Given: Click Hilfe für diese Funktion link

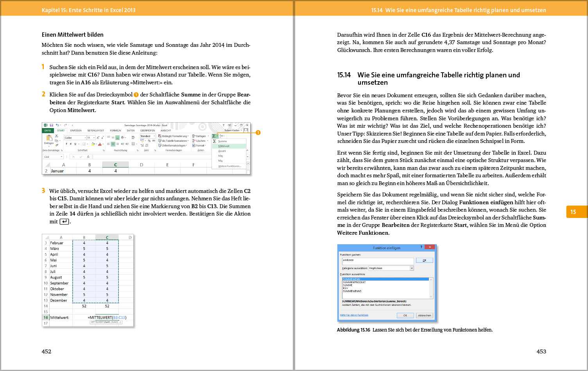Looking at the screenshot, I should coord(354,315).
